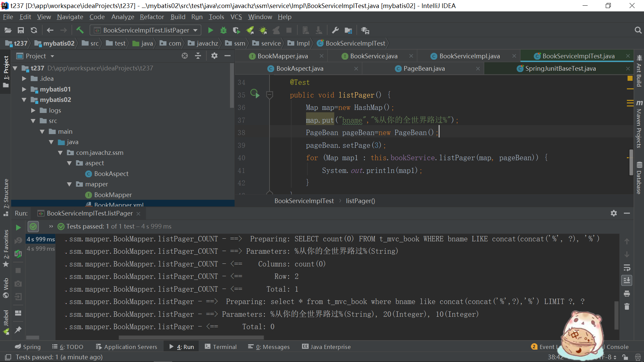This screenshot has height=362, width=644.
Task: Click the console horizontal scrollbar
Action: click(191, 337)
